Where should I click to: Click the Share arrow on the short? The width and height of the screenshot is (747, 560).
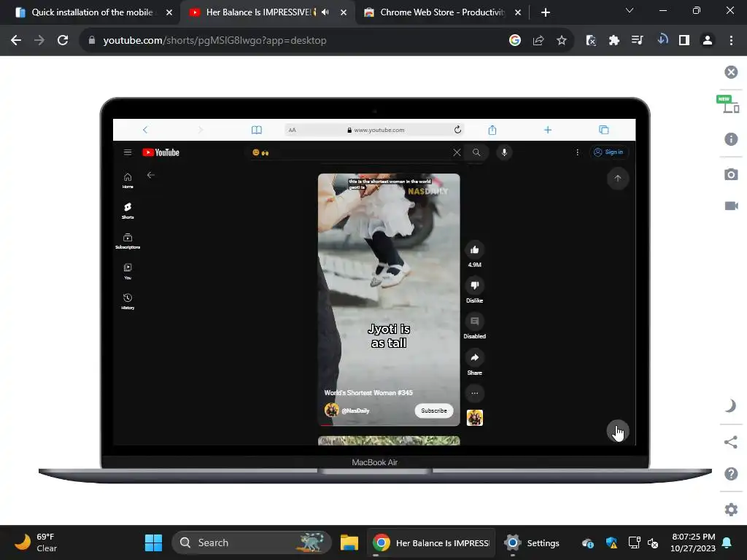(474, 357)
